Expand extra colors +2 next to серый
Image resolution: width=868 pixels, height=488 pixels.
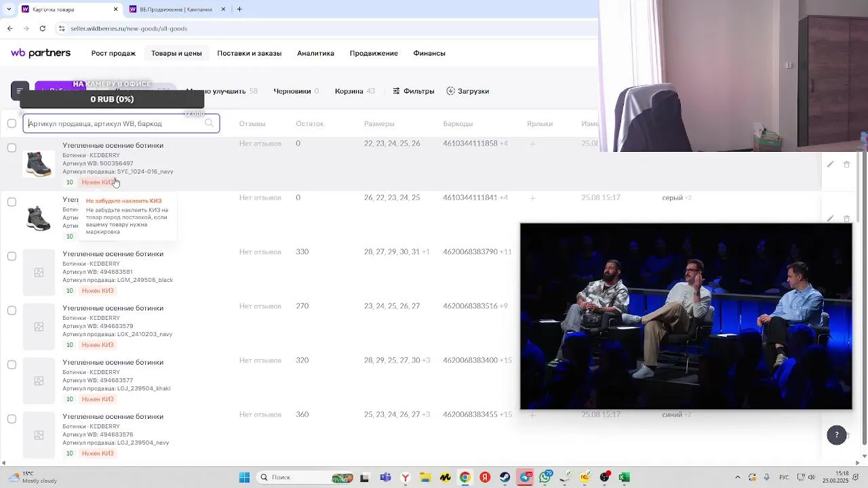point(688,198)
